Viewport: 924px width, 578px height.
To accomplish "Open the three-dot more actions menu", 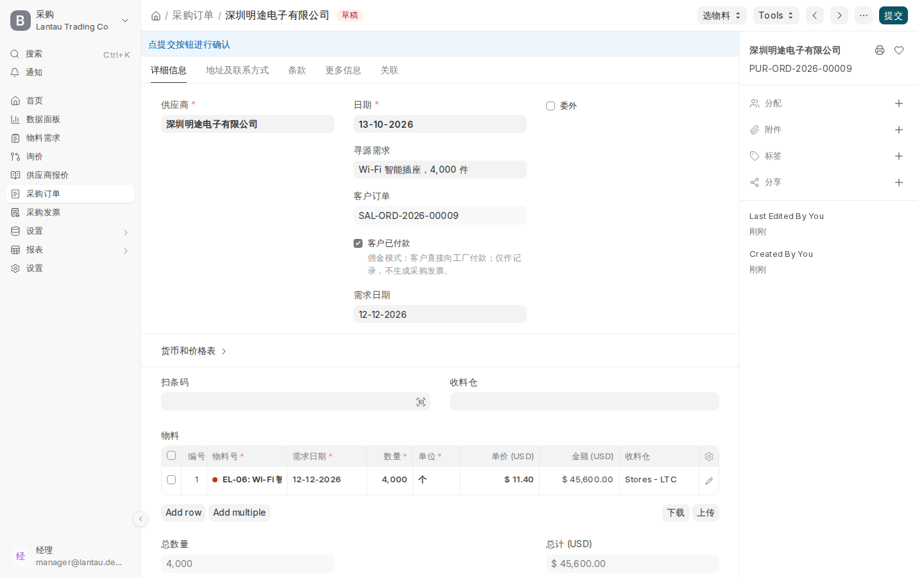I will [x=864, y=15].
